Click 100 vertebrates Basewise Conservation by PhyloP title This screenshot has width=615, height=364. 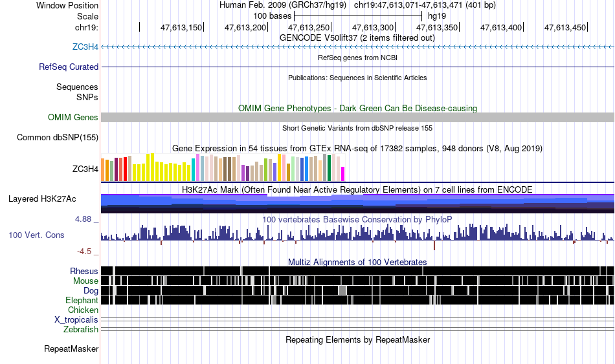tap(357, 219)
